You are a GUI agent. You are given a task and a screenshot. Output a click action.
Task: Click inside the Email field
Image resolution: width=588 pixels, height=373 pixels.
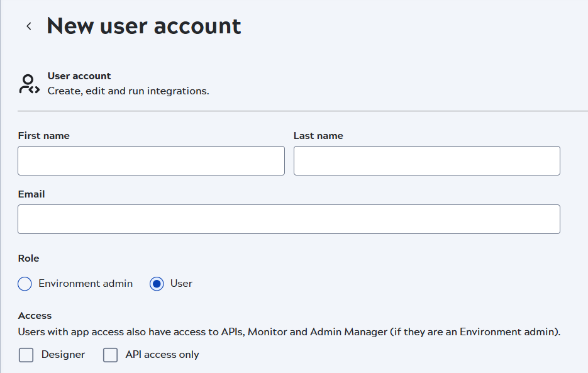pos(289,219)
